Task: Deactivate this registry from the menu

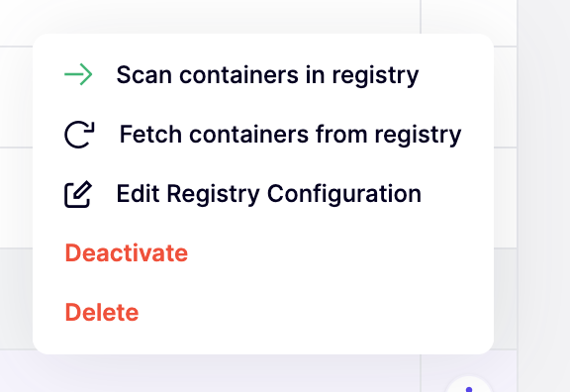Action: click(126, 252)
